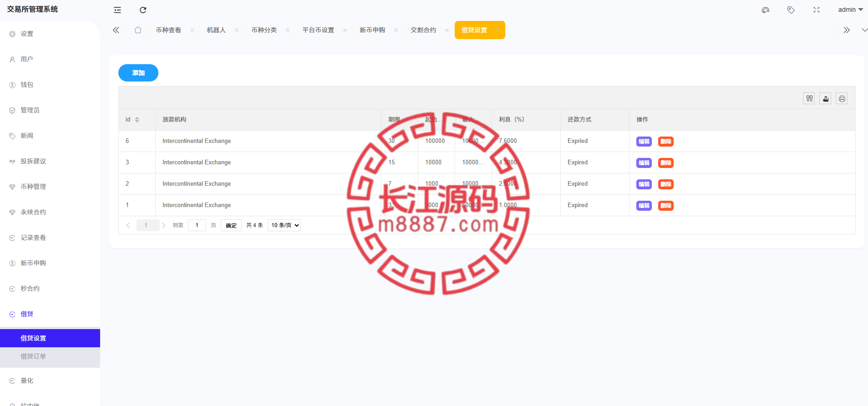This screenshot has height=406, width=868.
Task: Open the column filter grid icon
Action: [x=809, y=98]
